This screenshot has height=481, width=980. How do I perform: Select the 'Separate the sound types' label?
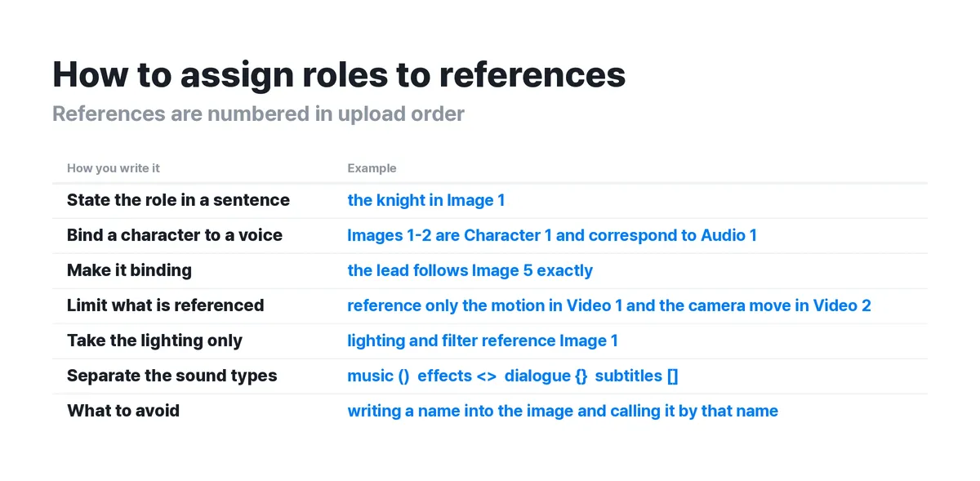point(172,376)
